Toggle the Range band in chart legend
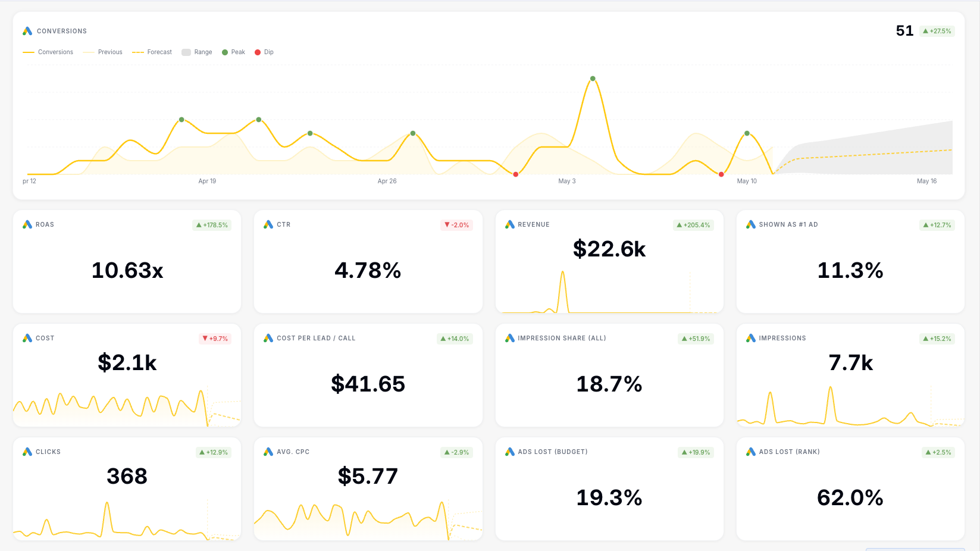 coord(197,52)
